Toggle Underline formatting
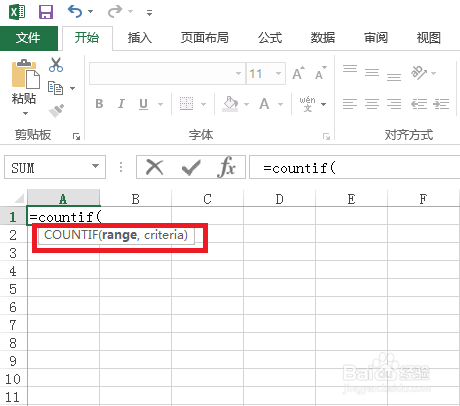Image resolution: width=460 pixels, height=406 pixels. (x=143, y=104)
